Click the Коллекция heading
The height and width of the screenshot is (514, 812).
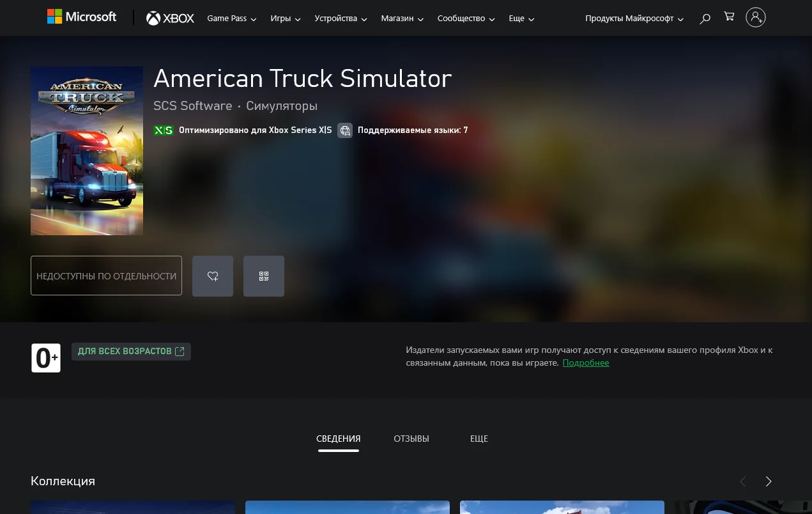coord(63,481)
